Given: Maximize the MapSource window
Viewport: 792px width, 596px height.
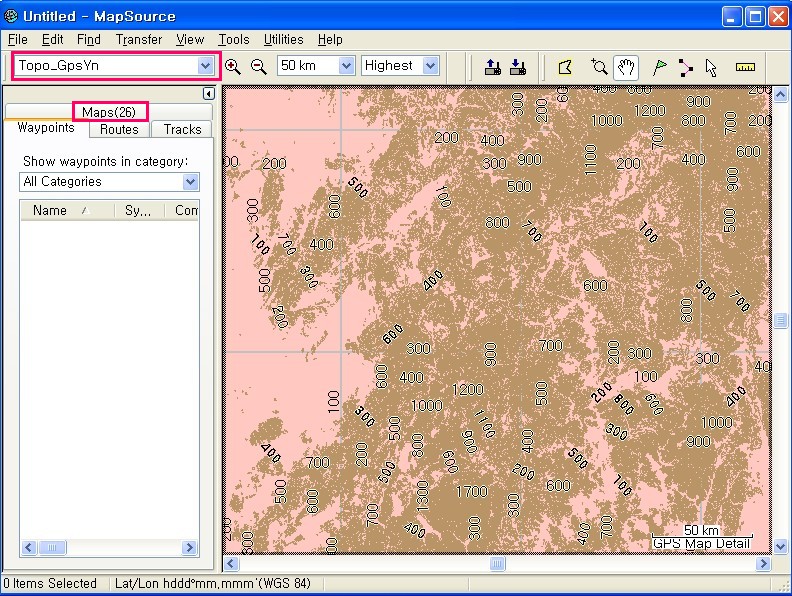Looking at the screenshot, I should click(756, 17).
